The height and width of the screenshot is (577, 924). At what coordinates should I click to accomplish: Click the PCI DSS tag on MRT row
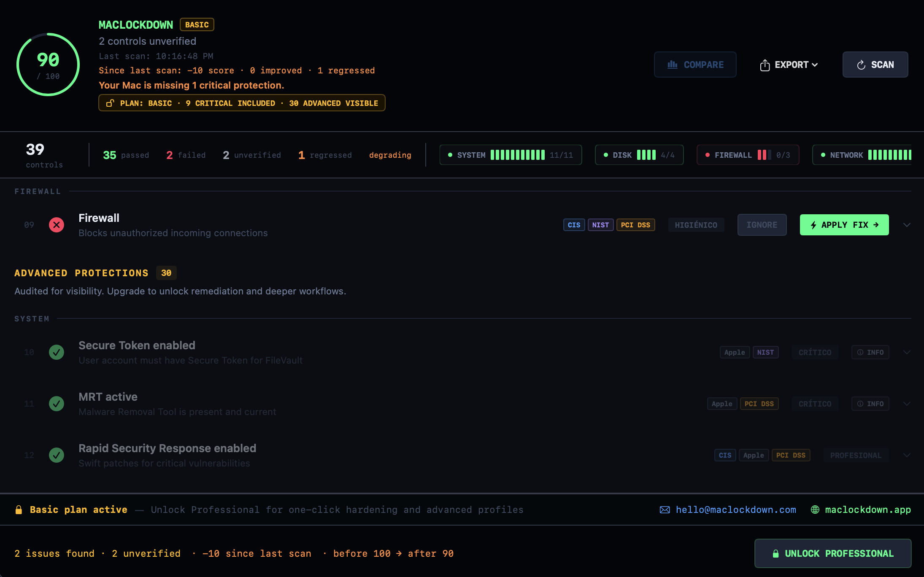coord(759,404)
